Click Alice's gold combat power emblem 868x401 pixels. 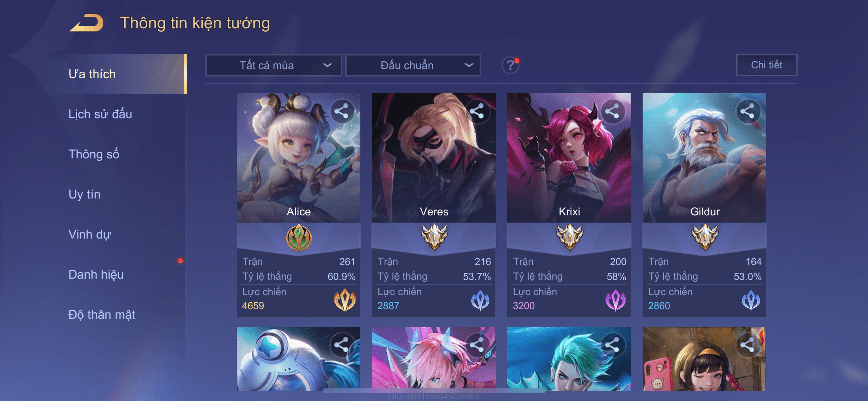tap(345, 300)
